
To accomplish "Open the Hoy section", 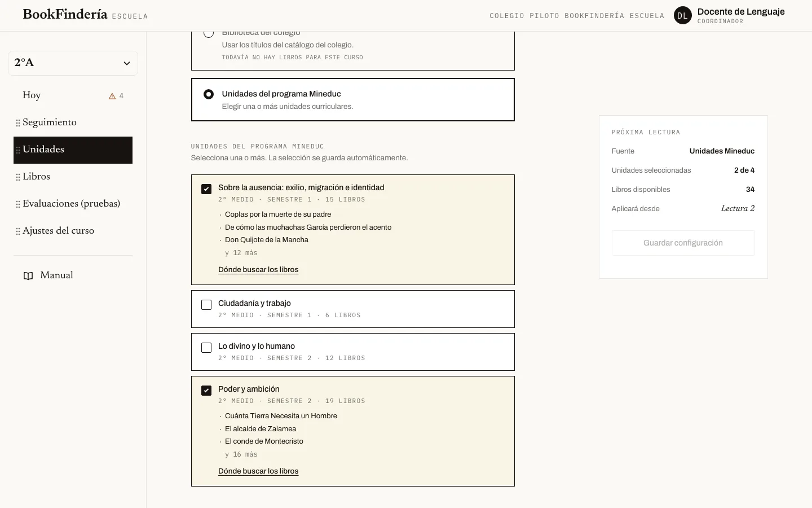I will point(73,95).
